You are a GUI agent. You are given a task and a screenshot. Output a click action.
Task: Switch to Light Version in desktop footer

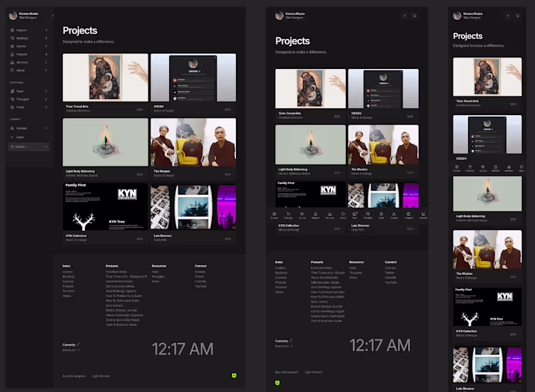click(101, 376)
